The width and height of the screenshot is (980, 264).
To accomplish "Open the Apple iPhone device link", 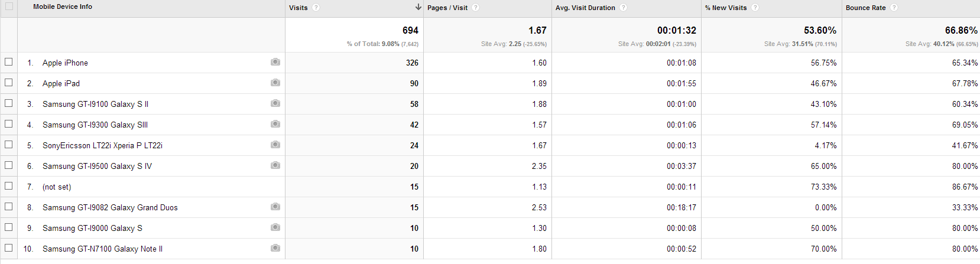I will click(65, 63).
